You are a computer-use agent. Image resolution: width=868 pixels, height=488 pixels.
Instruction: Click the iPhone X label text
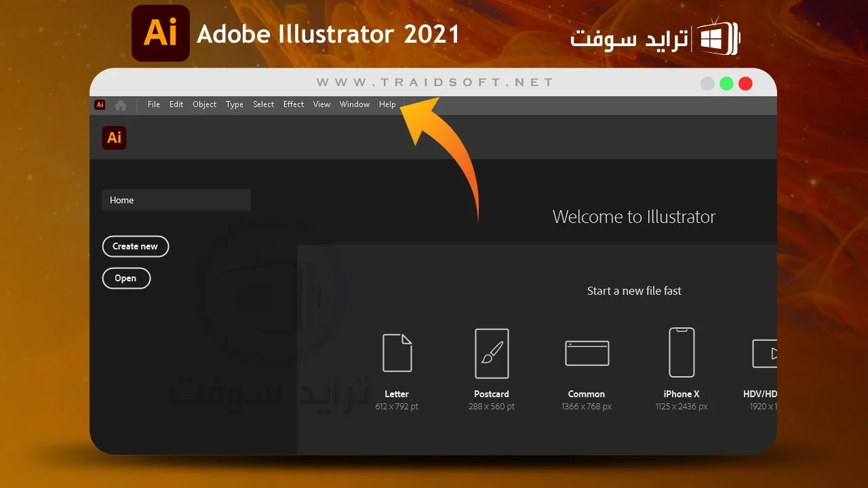[x=682, y=394]
